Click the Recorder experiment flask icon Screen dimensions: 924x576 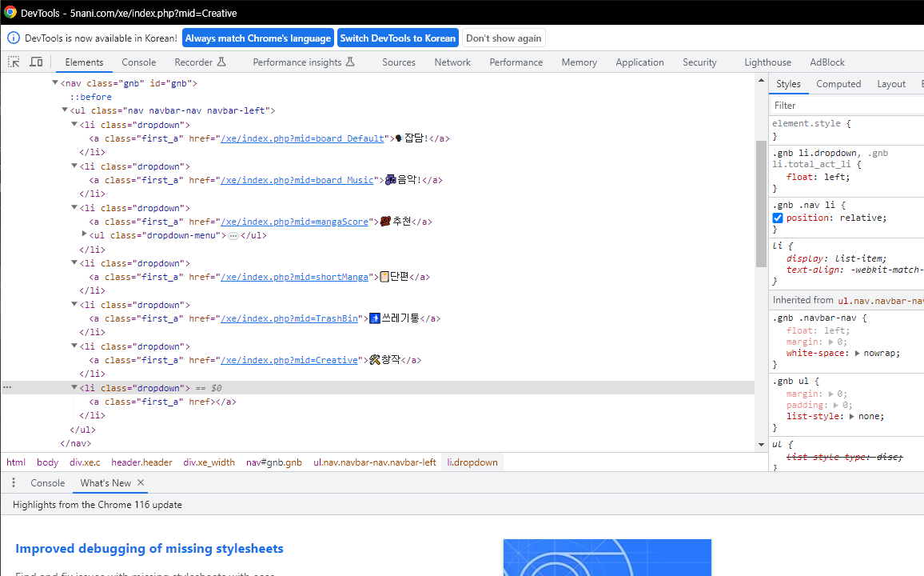coord(221,62)
